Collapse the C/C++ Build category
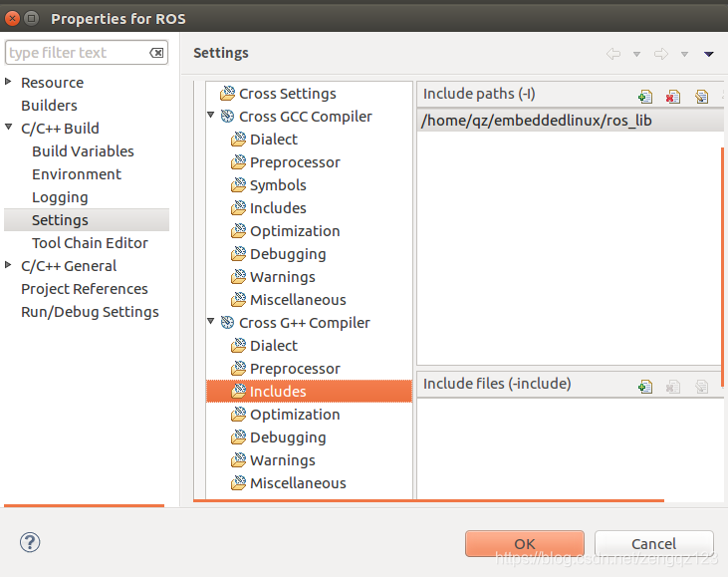 point(8,127)
